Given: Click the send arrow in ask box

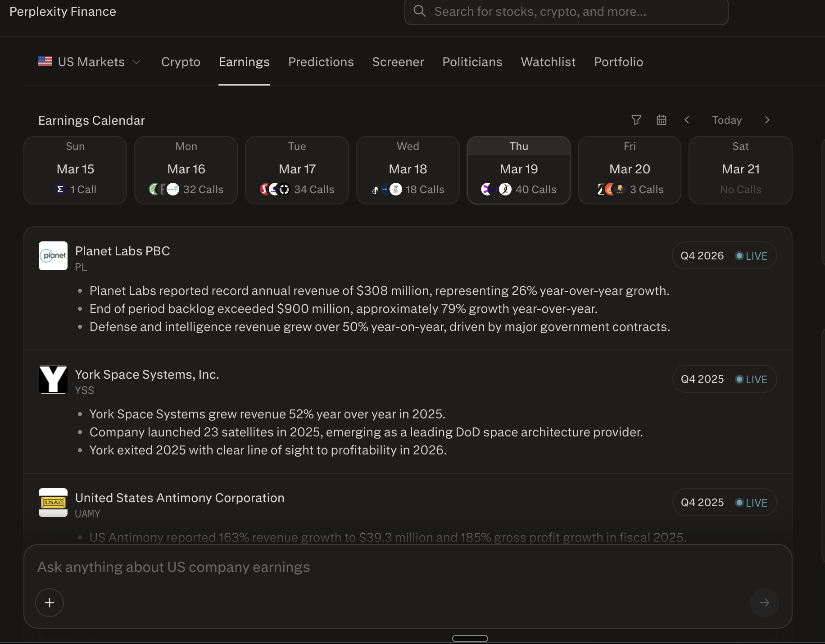Looking at the screenshot, I should (x=764, y=603).
